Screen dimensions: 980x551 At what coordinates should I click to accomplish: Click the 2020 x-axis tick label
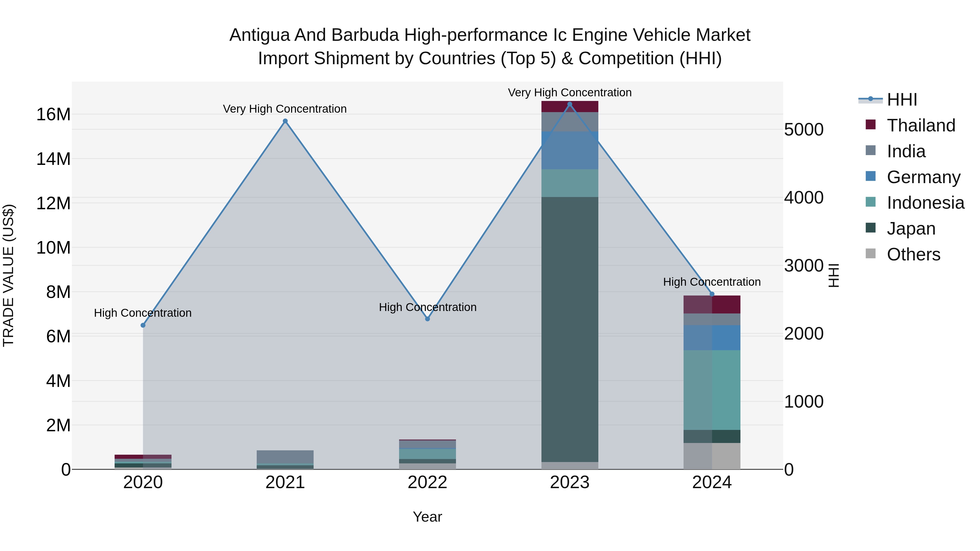tap(143, 482)
